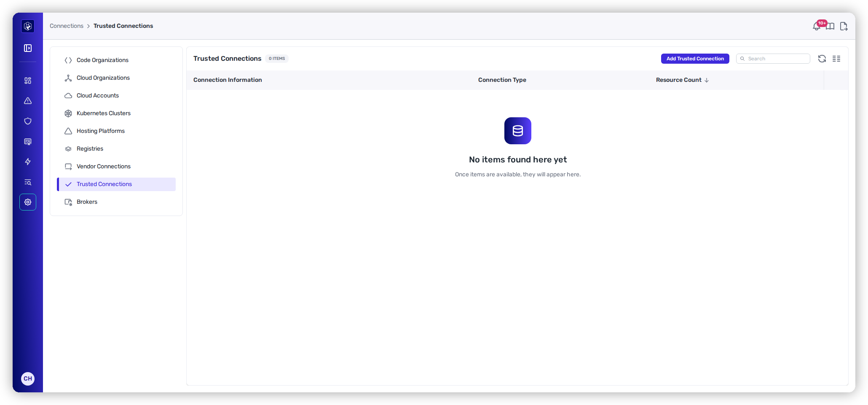This screenshot has height=405, width=868.
Task: Click the Connection Information column header
Action: click(x=228, y=80)
